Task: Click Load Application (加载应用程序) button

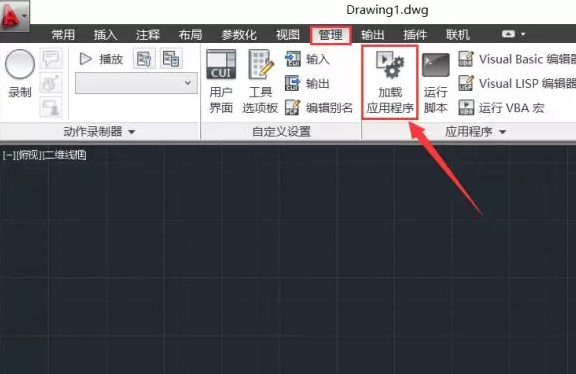Action: 390,82
